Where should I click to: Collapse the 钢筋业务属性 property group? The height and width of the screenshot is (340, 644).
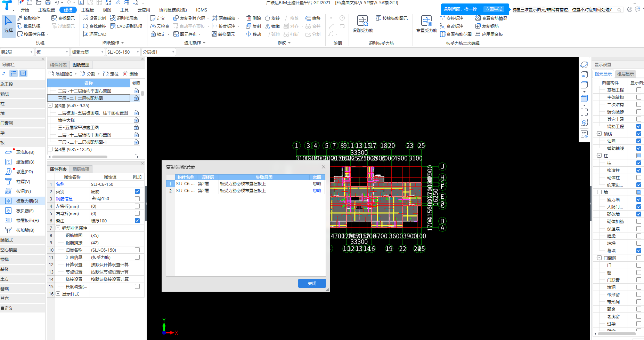(x=58, y=228)
